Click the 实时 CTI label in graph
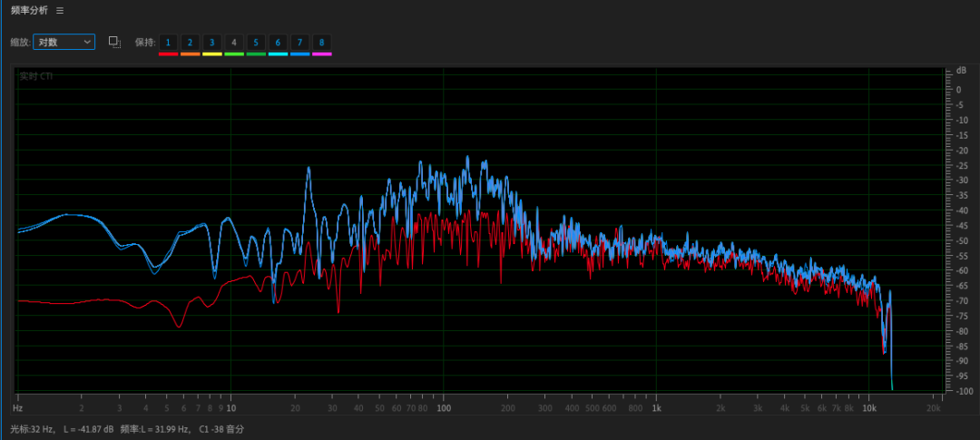Screen dimensions: 980x440 36,76
